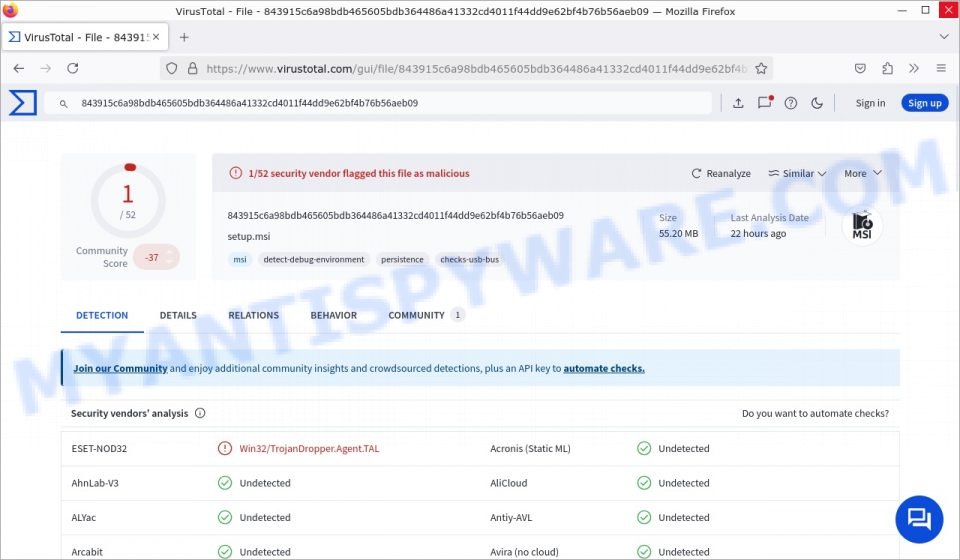Click the Sign in link
Image resolution: width=960 pixels, height=560 pixels.
[870, 103]
